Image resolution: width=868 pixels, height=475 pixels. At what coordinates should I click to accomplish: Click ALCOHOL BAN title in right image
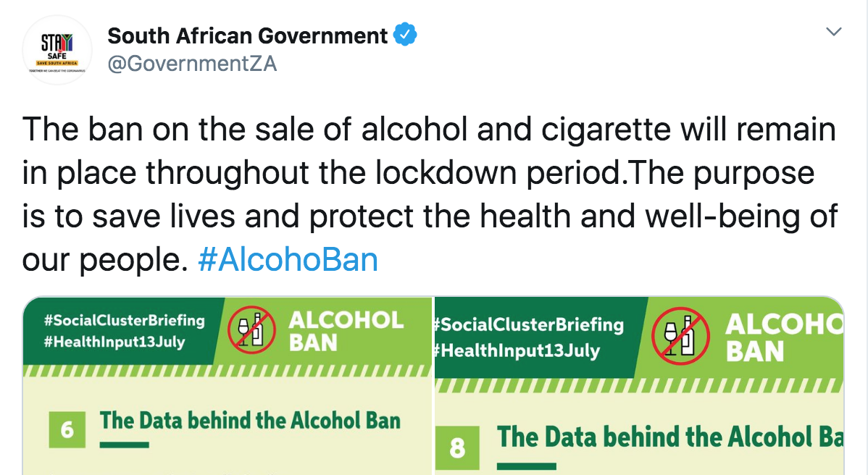click(784, 338)
